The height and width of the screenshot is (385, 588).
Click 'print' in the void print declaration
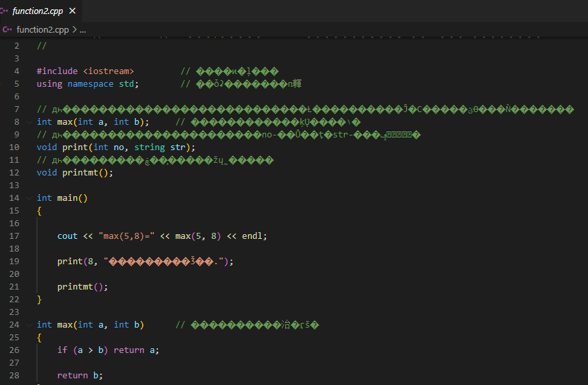(x=75, y=147)
